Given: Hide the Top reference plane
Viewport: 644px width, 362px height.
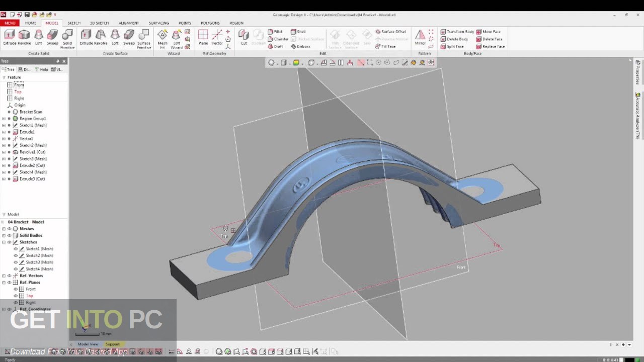Looking at the screenshot, I should [16, 296].
